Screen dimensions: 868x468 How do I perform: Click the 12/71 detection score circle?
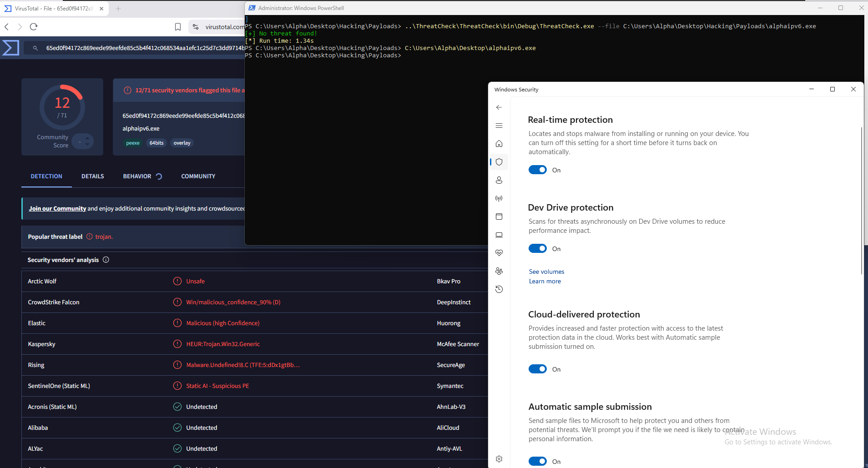click(62, 107)
